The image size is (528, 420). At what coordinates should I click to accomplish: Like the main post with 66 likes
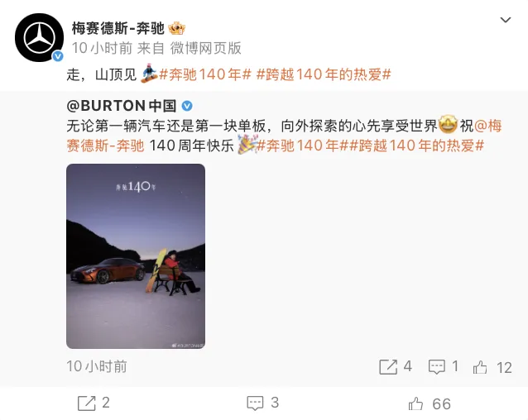coord(415,403)
